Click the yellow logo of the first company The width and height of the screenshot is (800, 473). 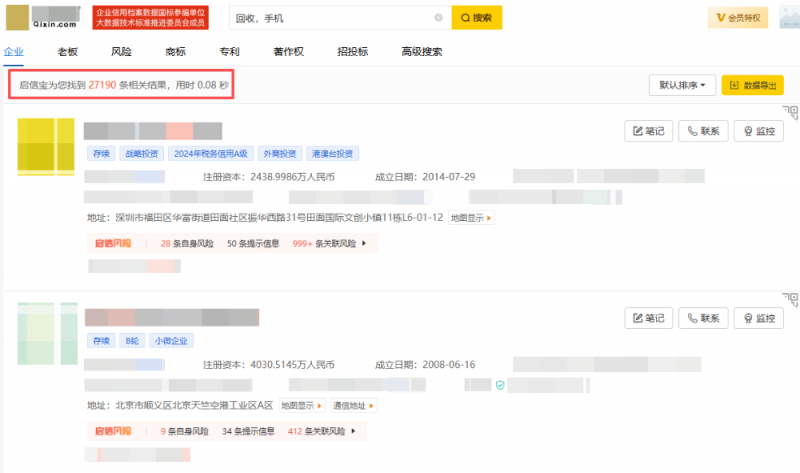pos(47,146)
